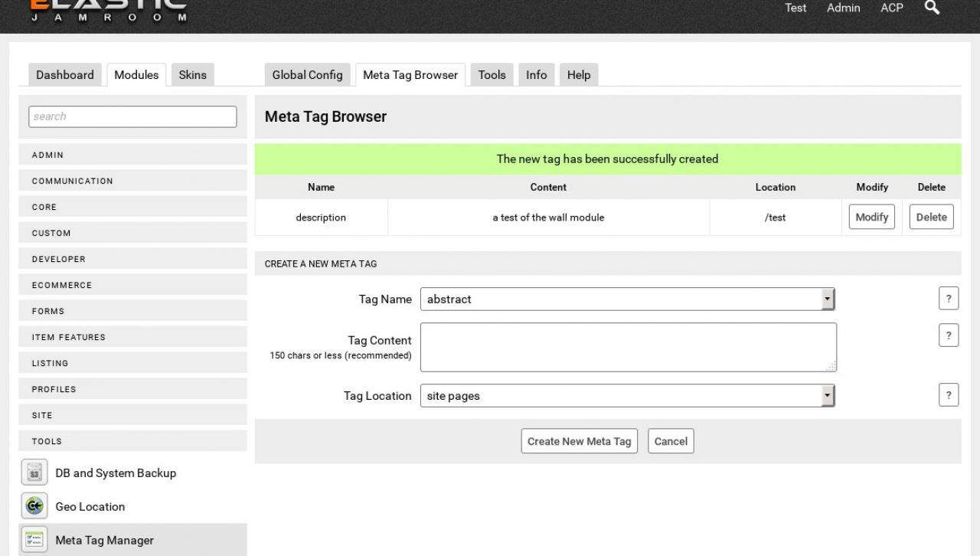
Task: Modify the description meta tag
Action: point(871,217)
